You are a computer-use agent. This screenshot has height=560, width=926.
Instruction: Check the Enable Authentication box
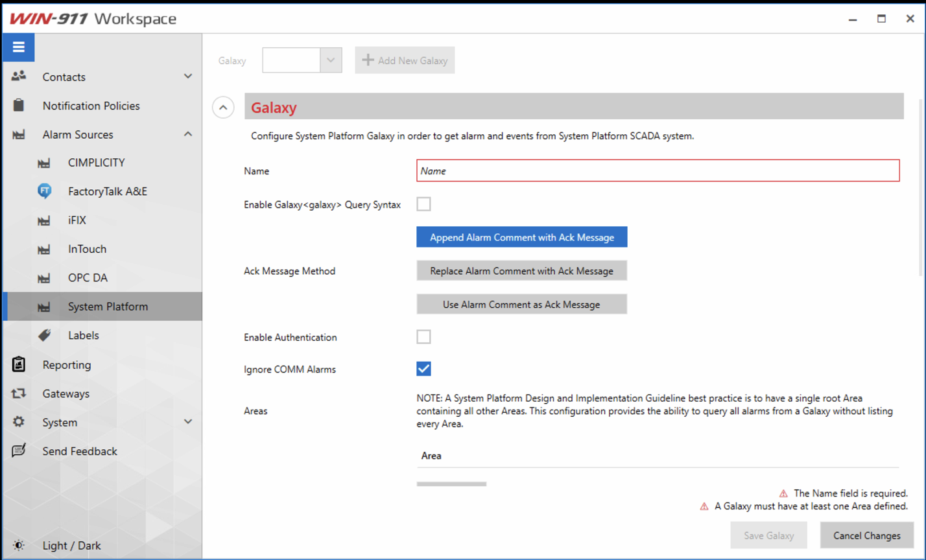423,337
